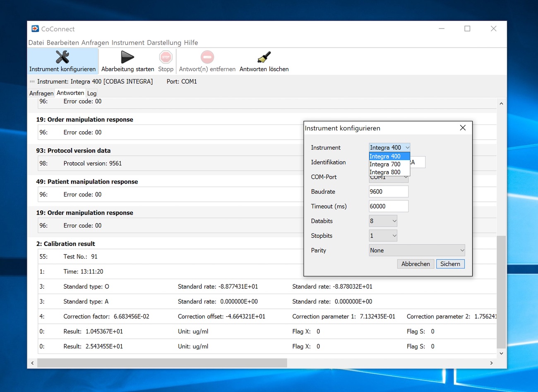Open the Bearbeiten menu
Viewport: 538px width, 392px height.
click(63, 43)
